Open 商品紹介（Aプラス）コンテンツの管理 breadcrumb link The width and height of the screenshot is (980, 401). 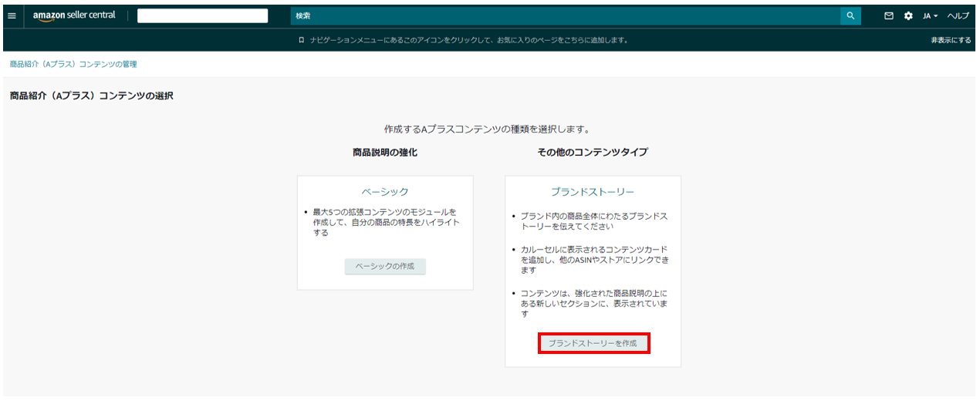pyautogui.click(x=73, y=64)
